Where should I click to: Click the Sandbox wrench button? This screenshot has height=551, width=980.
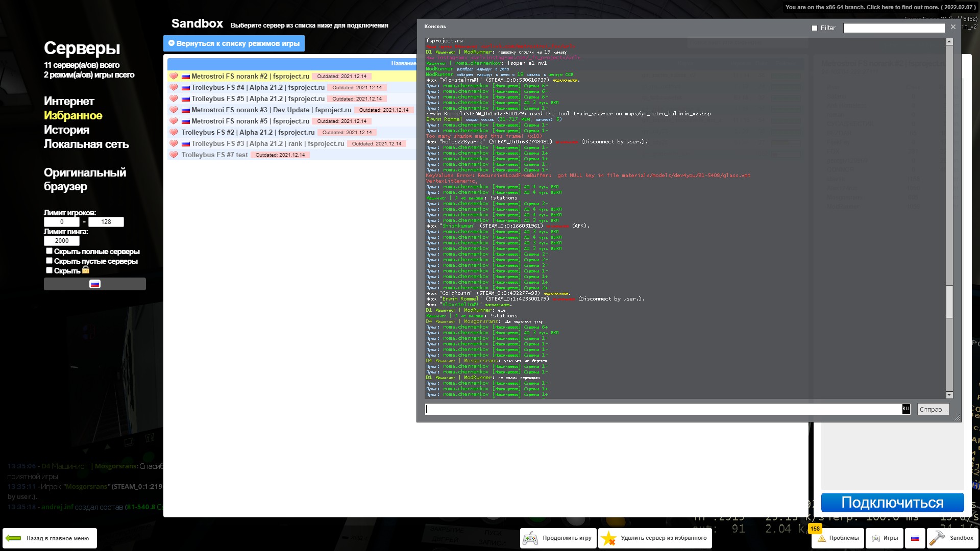pyautogui.click(x=951, y=538)
